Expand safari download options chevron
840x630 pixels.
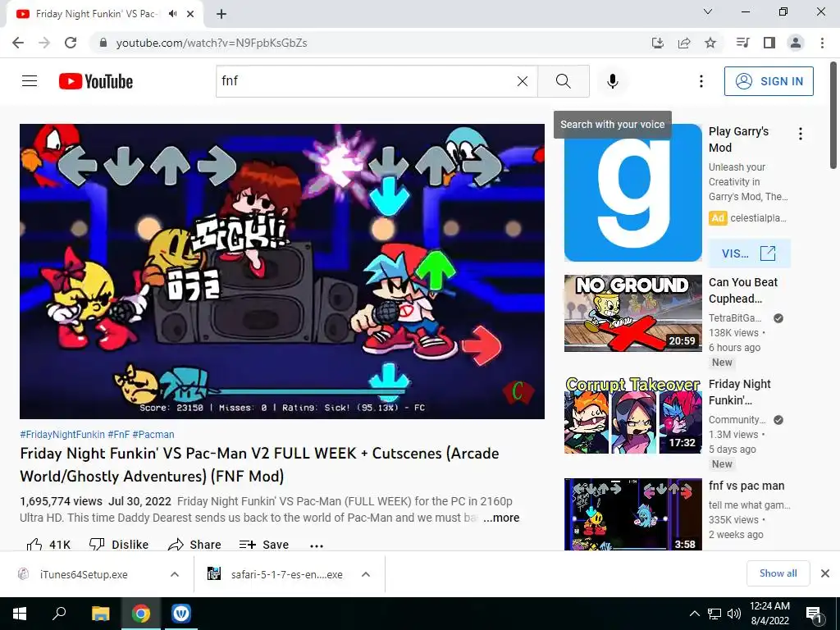coord(366,574)
